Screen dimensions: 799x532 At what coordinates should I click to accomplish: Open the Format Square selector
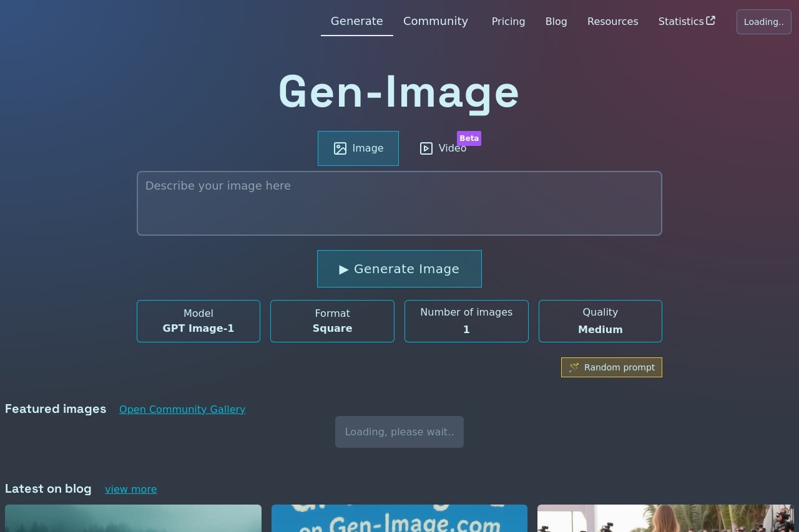[332, 321]
